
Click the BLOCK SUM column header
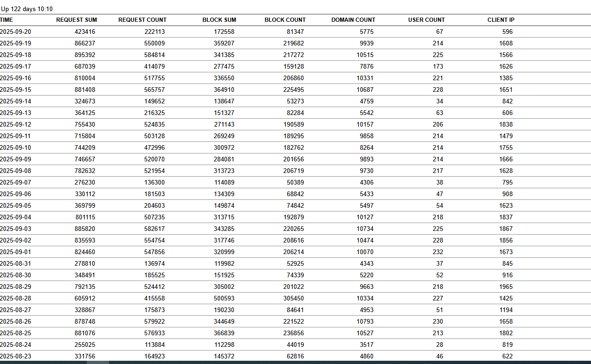tap(219, 20)
